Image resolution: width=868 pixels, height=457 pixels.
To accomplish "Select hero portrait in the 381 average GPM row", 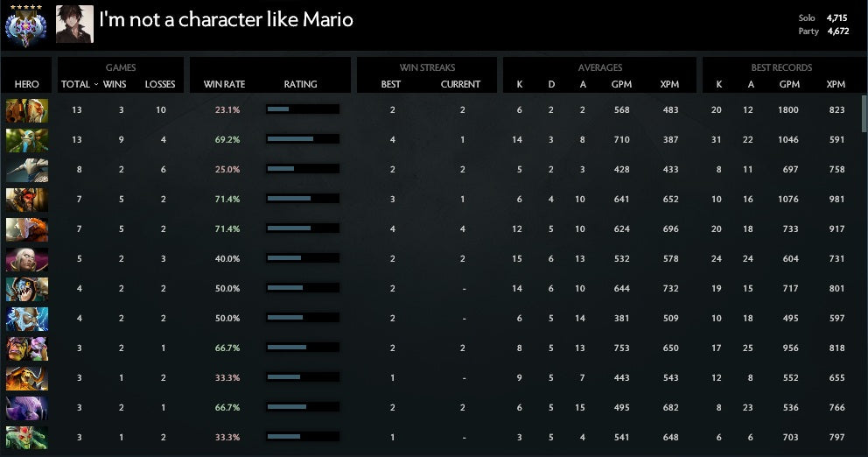I will [x=27, y=319].
